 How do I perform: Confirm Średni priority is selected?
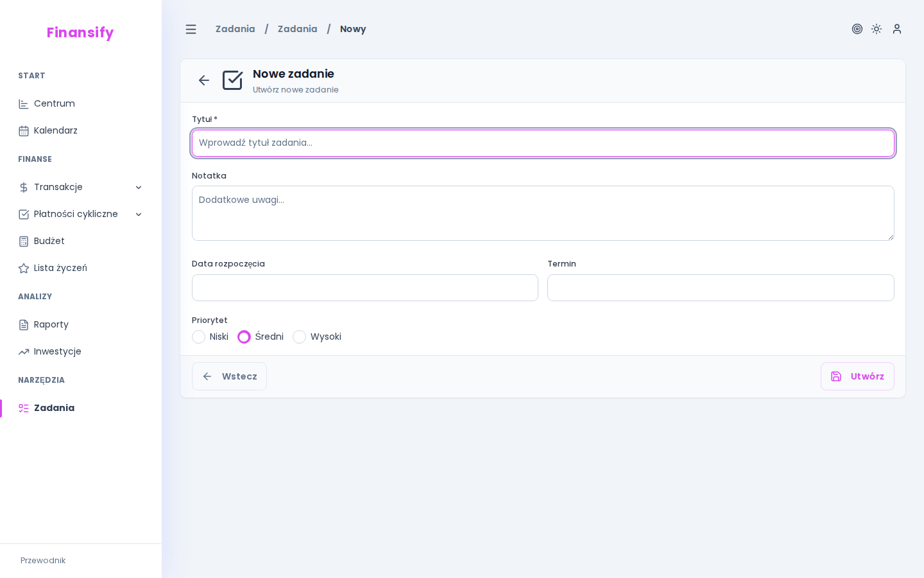244,337
